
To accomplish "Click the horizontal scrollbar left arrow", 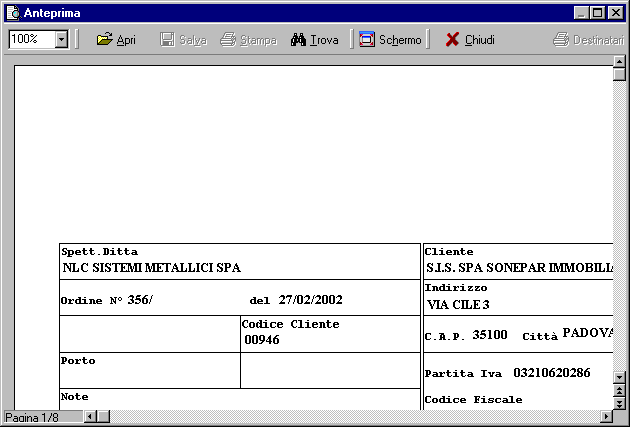I will (90, 417).
